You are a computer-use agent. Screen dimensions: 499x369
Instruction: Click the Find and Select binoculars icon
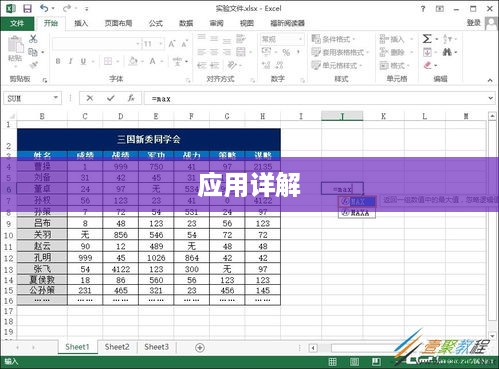447,52
